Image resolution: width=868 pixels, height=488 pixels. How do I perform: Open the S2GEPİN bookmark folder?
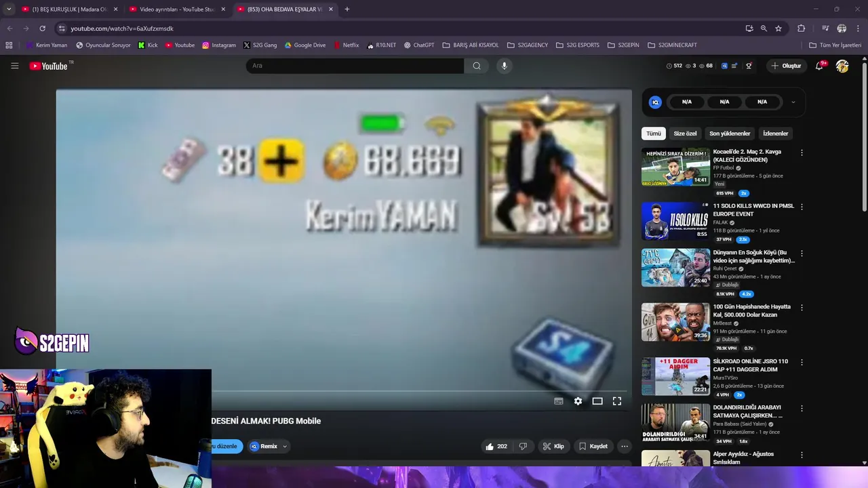pos(623,45)
